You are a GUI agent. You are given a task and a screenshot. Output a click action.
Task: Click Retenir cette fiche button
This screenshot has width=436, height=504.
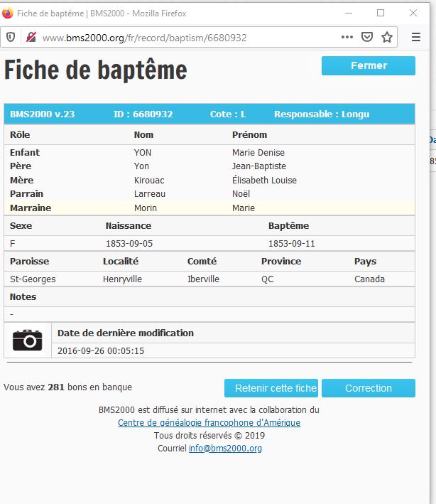click(x=271, y=388)
